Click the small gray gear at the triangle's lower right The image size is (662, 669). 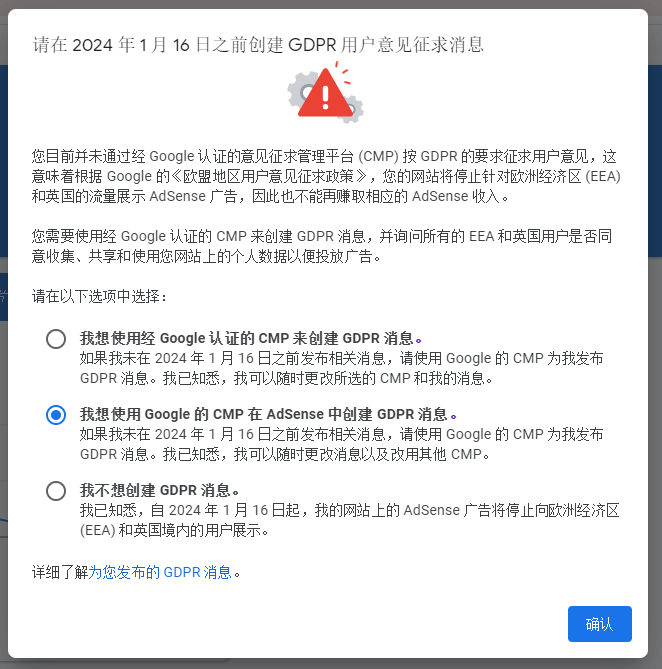pos(354,110)
